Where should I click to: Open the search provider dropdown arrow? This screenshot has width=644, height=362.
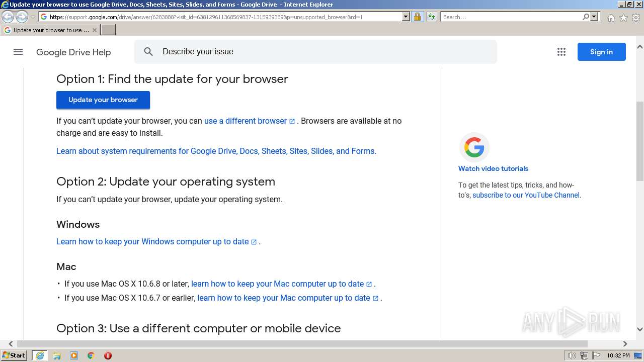point(594,17)
